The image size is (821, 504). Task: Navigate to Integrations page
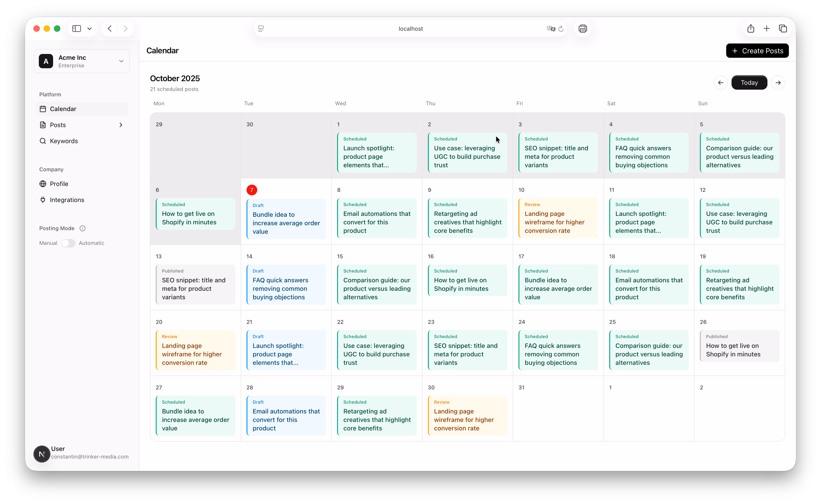pyautogui.click(x=67, y=200)
